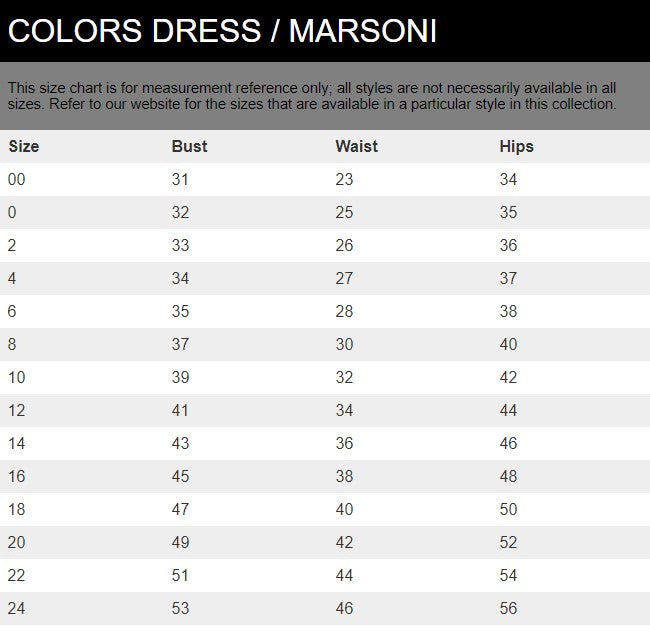Select waist value 27 for size 4
The width and height of the screenshot is (650, 636).
(x=344, y=279)
